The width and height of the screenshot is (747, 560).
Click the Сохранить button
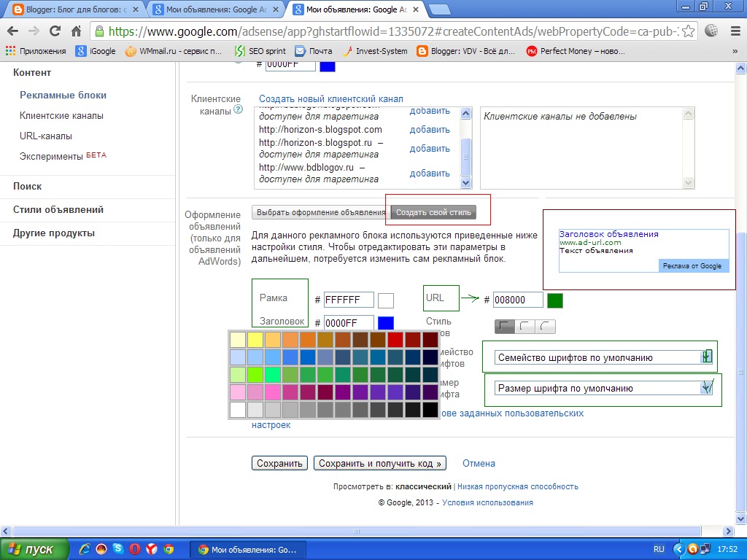[x=279, y=463]
